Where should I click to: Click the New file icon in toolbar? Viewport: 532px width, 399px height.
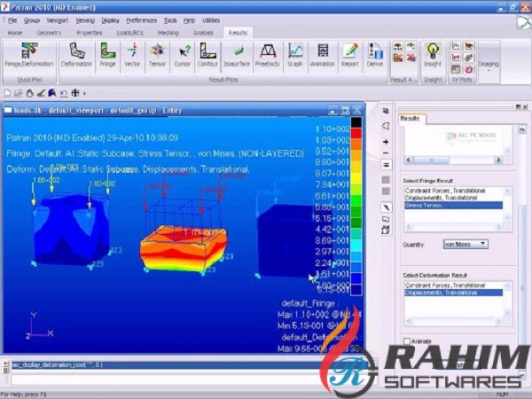click(7, 93)
